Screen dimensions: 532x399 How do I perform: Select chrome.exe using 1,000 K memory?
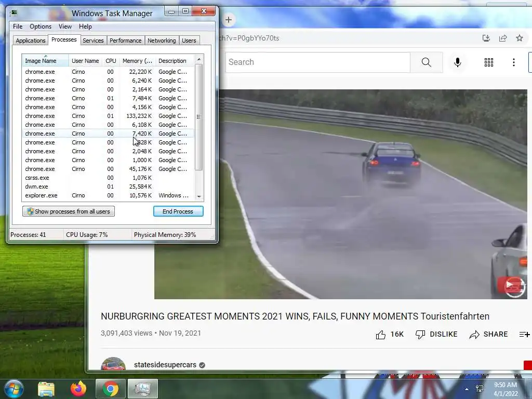[x=108, y=160]
